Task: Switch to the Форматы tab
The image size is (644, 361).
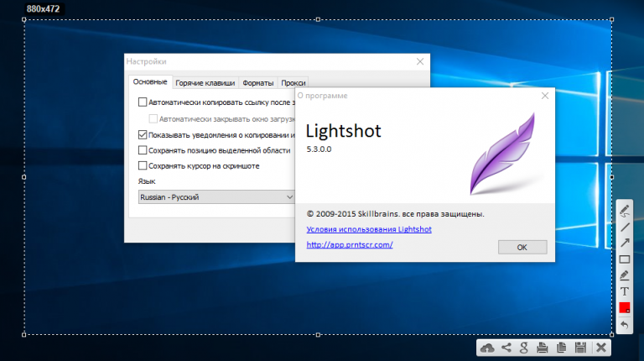Action: pyautogui.click(x=258, y=82)
